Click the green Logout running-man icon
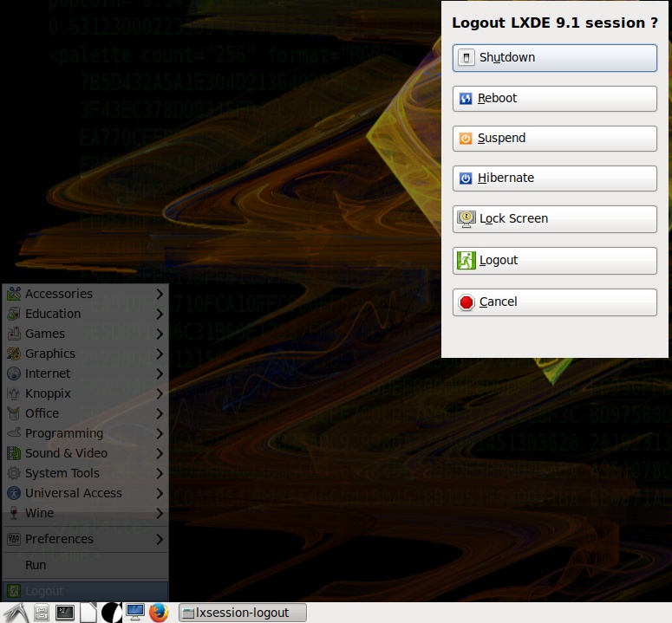 [x=466, y=260]
